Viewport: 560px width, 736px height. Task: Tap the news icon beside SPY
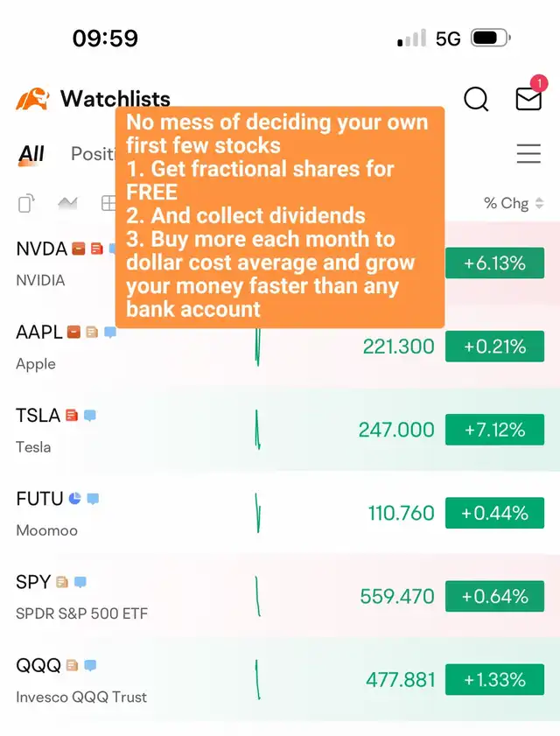click(62, 582)
